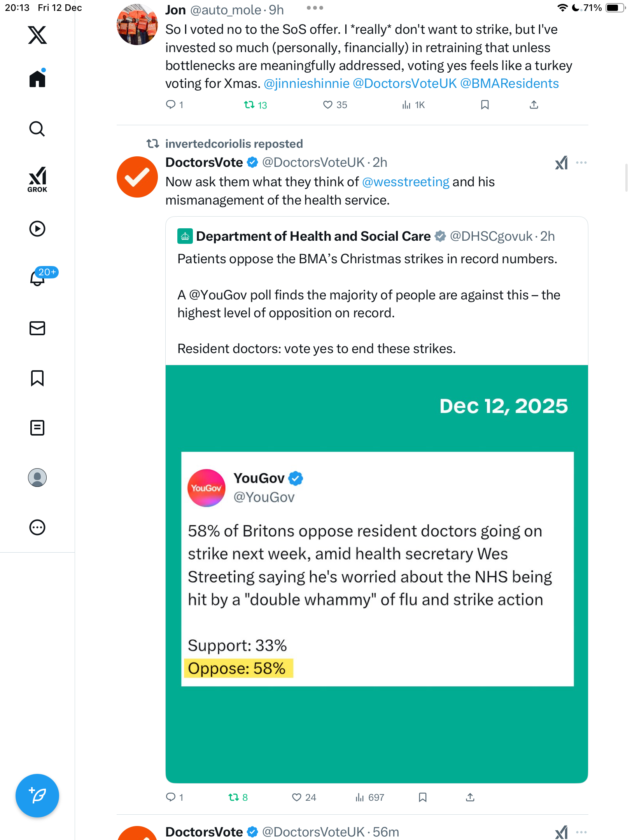The image size is (630, 840).
Task: Go to Home timeline
Action: point(37,79)
